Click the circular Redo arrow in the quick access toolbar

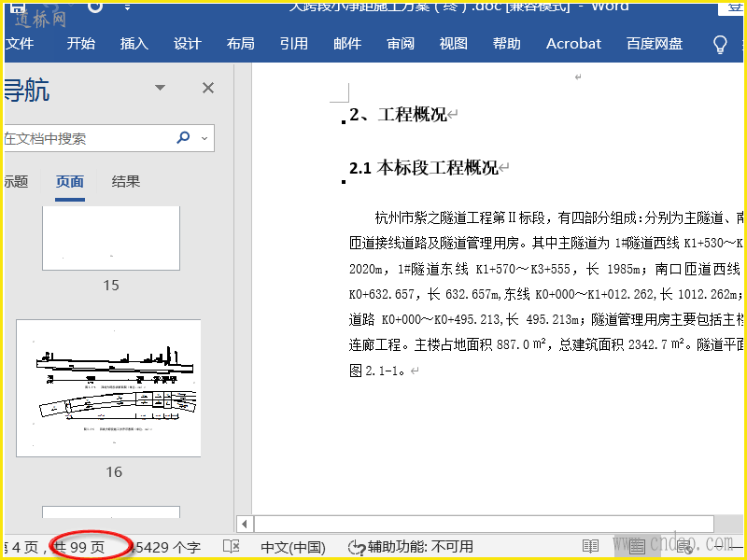(x=95, y=7)
